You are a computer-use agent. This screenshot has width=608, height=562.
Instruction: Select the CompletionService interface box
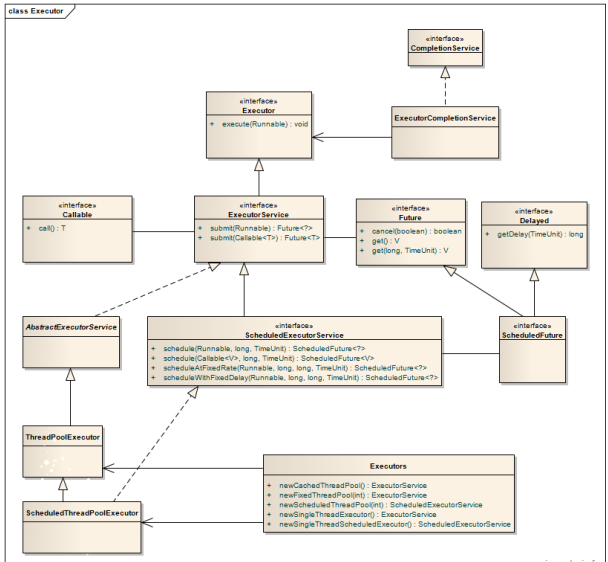(445, 47)
